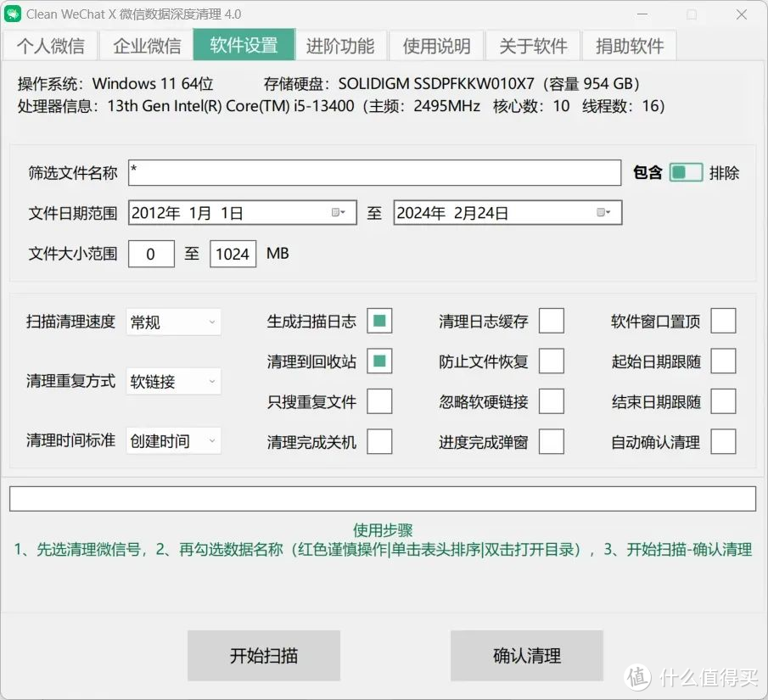Check 忽略软硬链接 checkbox
Viewport: 768px width, 700px height.
(x=552, y=401)
